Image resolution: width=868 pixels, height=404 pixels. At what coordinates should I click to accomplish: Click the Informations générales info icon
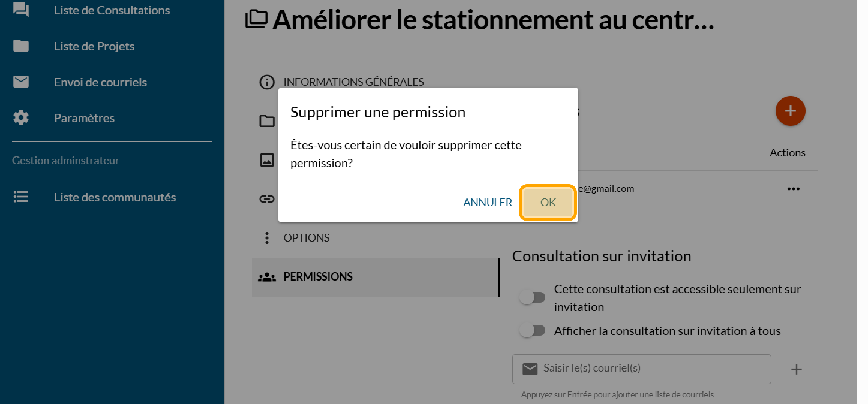[267, 82]
